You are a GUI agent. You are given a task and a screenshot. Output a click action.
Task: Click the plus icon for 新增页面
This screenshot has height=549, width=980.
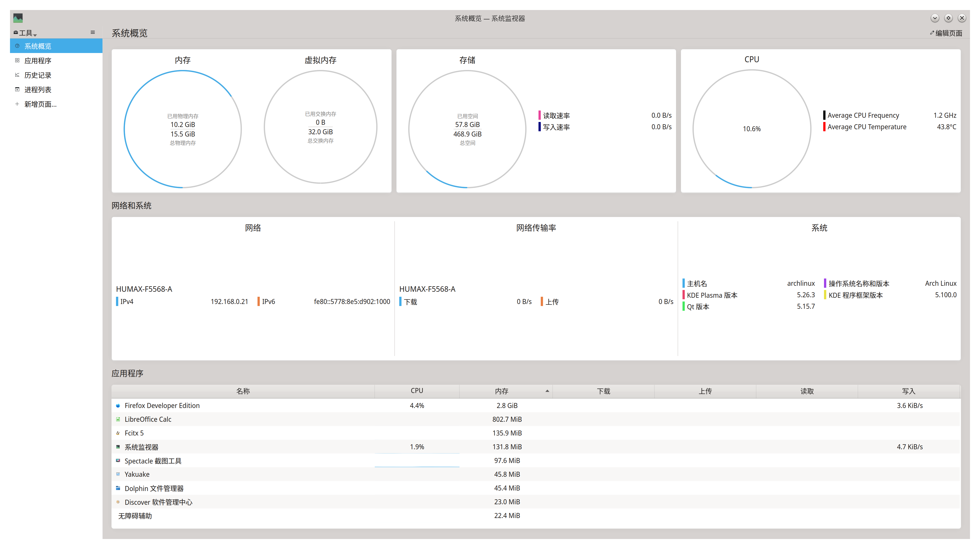coord(17,104)
